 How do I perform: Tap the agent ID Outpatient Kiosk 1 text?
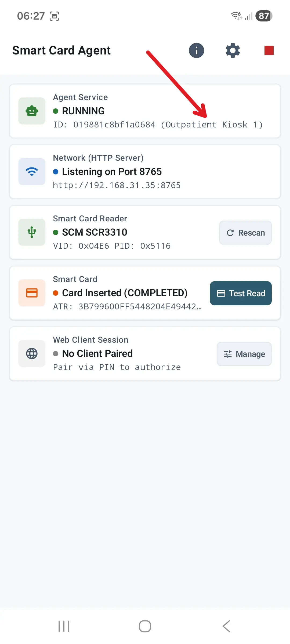pos(158,125)
